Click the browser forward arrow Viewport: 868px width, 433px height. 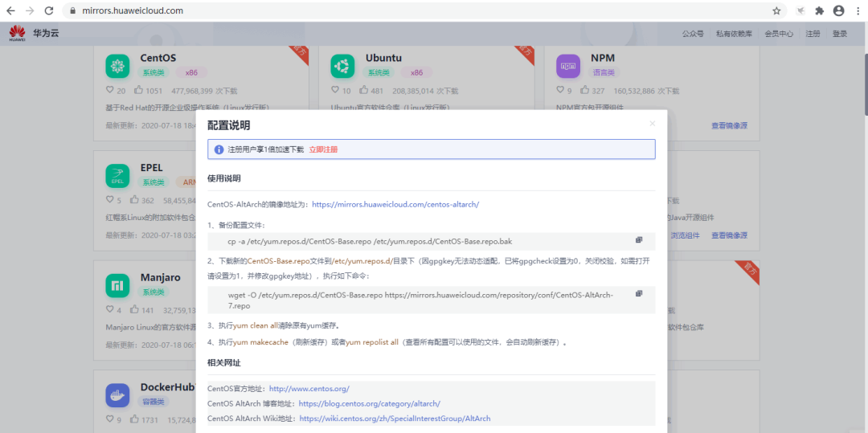coord(30,10)
